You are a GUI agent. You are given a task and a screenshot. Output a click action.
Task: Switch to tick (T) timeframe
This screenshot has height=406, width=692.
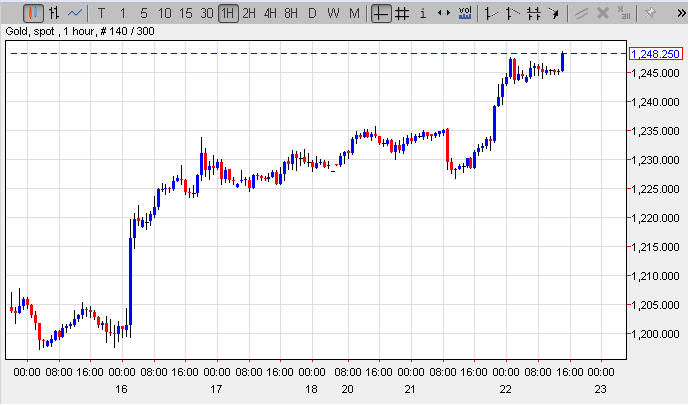101,13
